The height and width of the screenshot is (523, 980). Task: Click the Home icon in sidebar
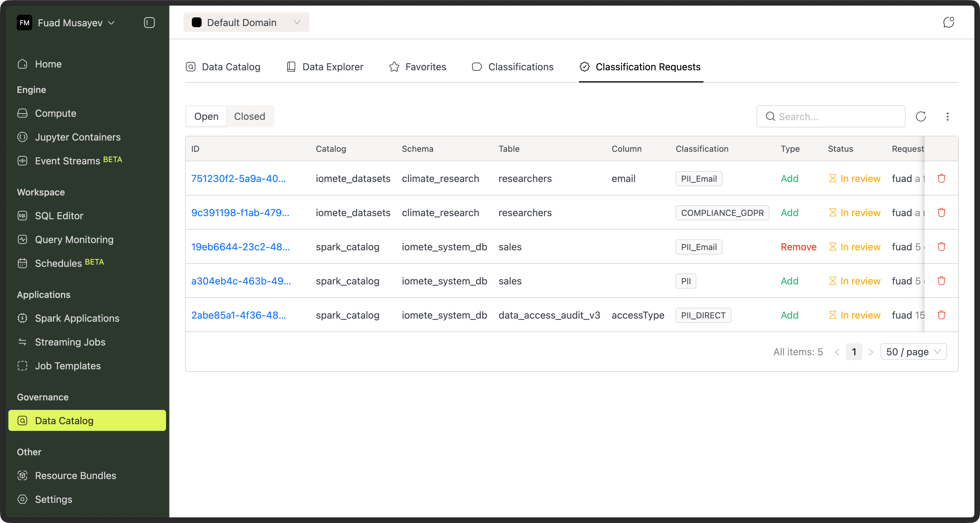[22, 64]
